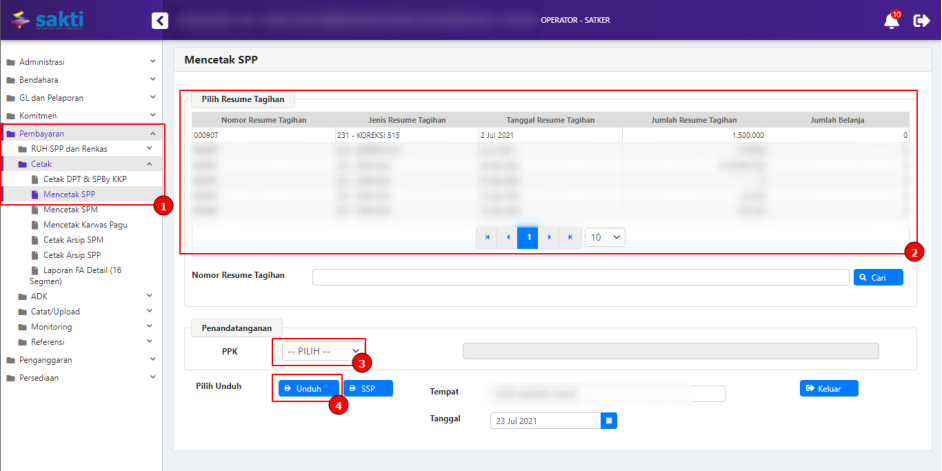Expand the Penganggaran menu section
The width and height of the screenshot is (942, 471).
tap(80, 359)
